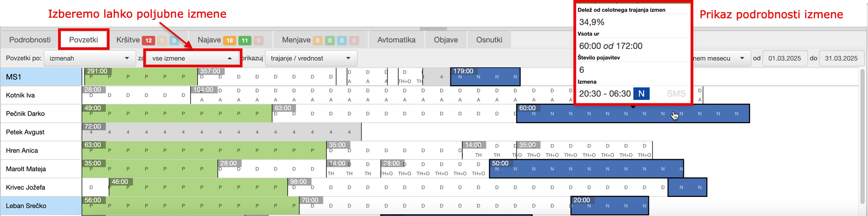
Task: Click the 50:00 night block for Marolt Mateja
Action: 586,169
